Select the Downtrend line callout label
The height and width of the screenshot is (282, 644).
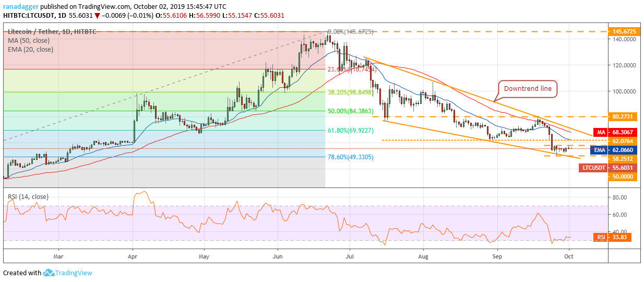[x=528, y=88]
